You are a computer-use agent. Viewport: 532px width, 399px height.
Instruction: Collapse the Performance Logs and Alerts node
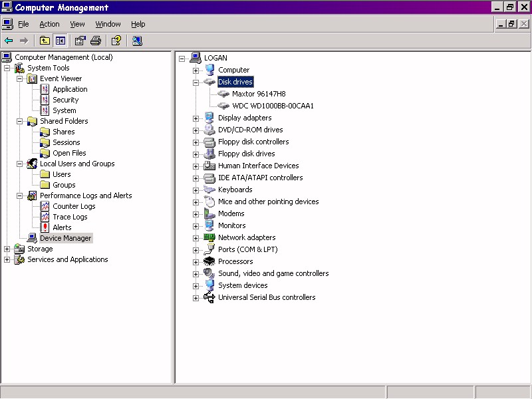point(20,196)
